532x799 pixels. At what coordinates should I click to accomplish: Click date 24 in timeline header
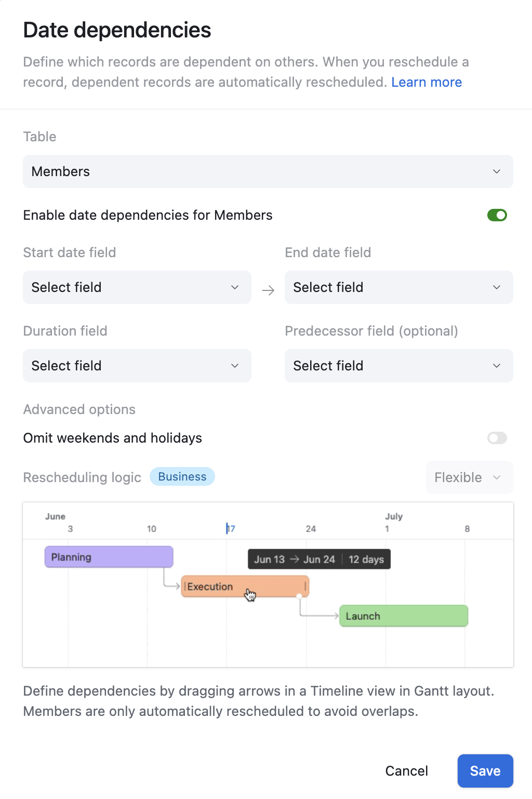[311, 529]
